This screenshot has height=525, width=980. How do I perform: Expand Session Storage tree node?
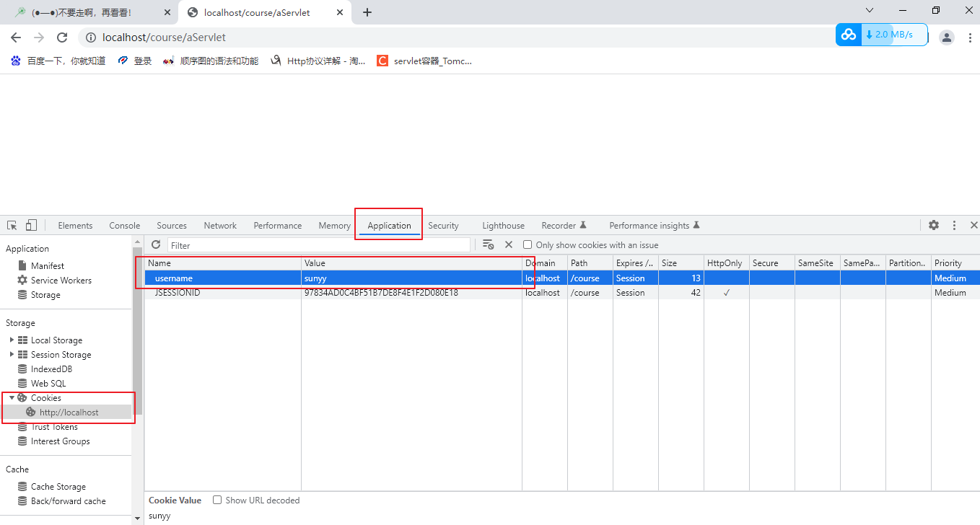12,355
